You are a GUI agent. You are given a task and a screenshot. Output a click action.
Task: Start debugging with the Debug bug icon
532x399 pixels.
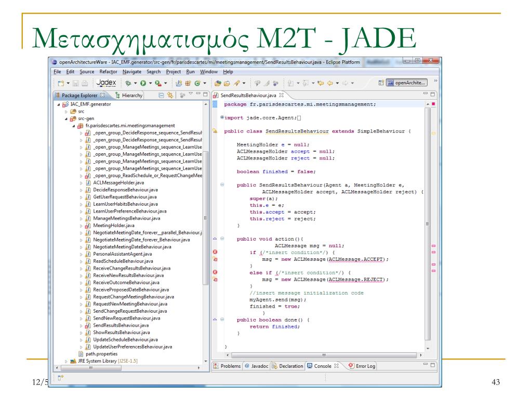click(x=128, y=83)
